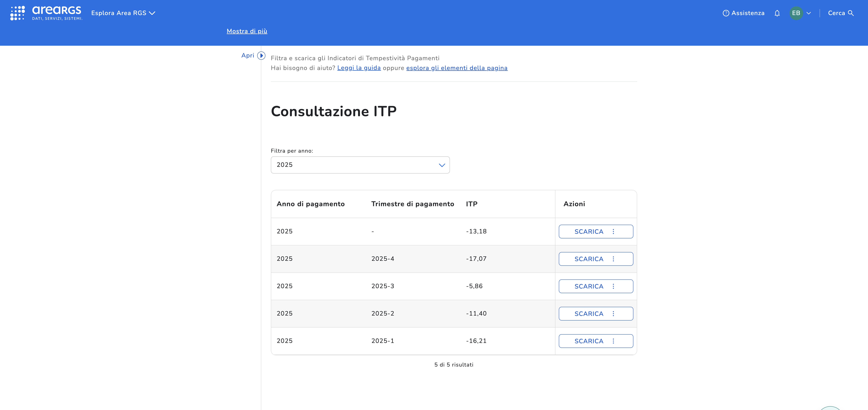The height and width of the screenshot is (410, 868).
Task: Click the Cerca search label
Action: (x=836, y=13)
